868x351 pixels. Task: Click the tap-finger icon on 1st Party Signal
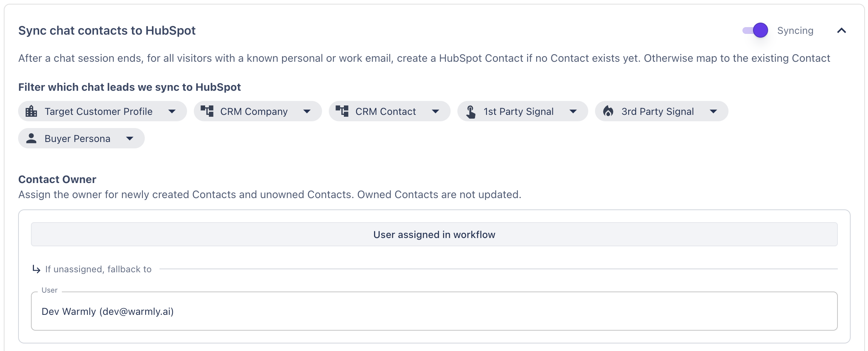pos(471,111)
